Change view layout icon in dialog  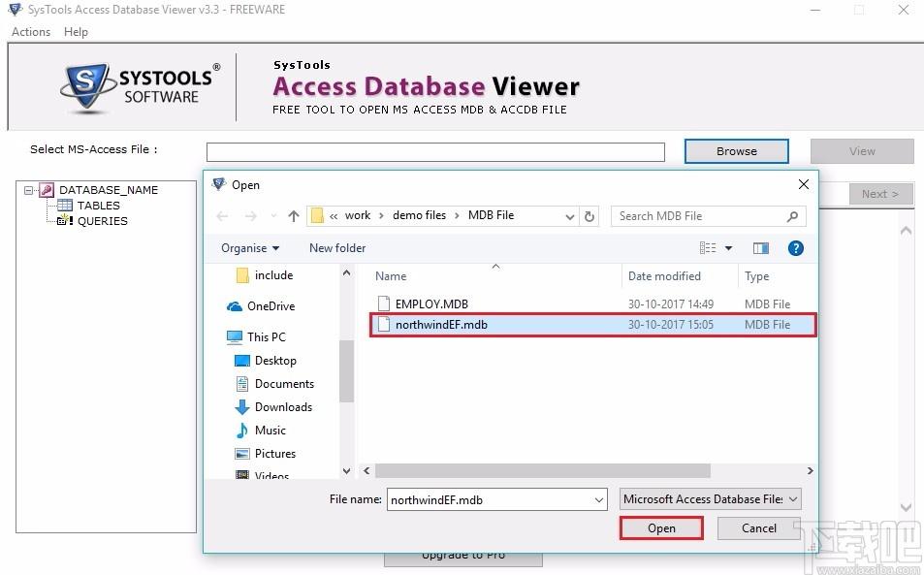pos(708,248)
